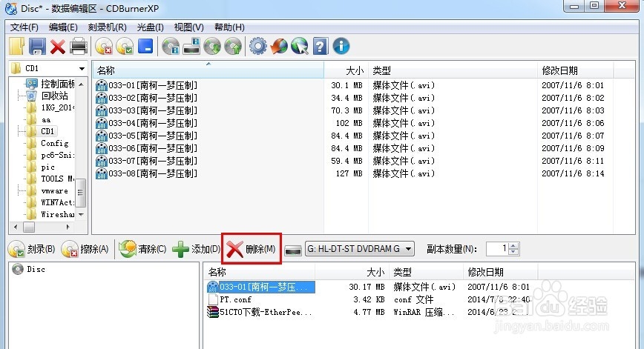Image resolution: width=644 pixels, height=349 pixels.
Task: Click the new compilation toolbar icon
Action: 17,47
